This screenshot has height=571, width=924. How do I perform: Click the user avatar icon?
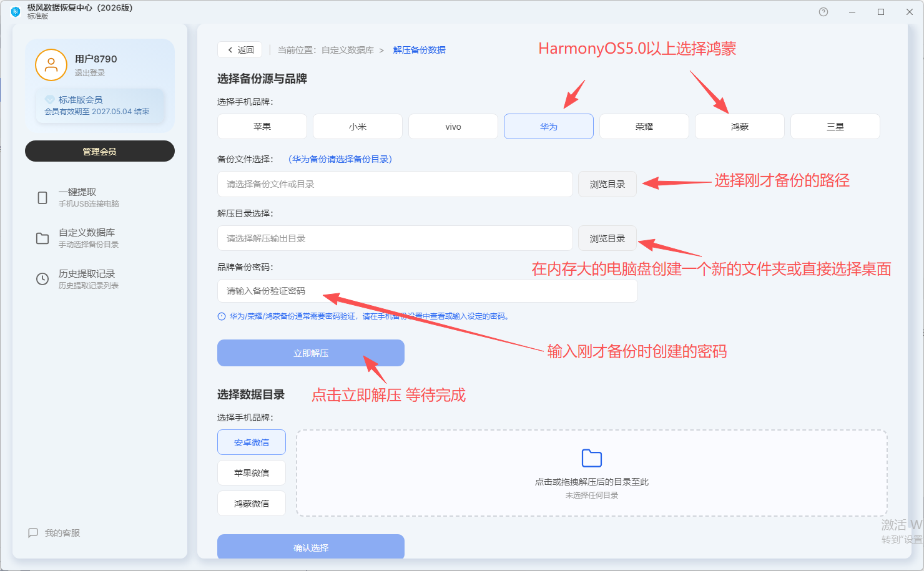pyautogui.click(x=51, y=65)
